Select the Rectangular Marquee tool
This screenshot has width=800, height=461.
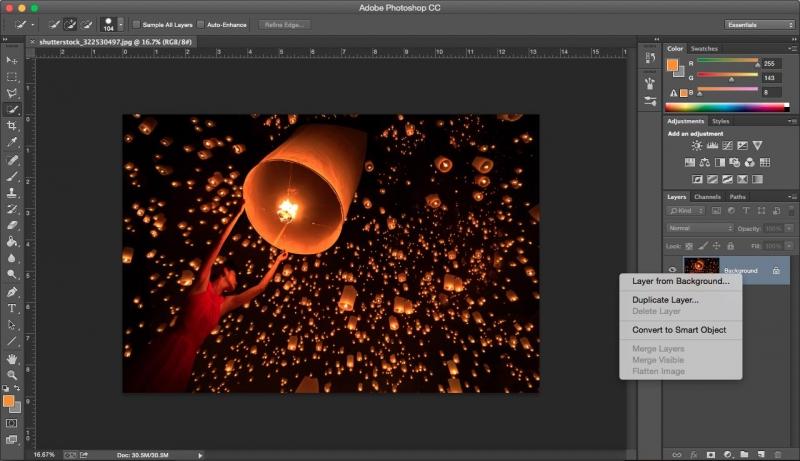click(12, 76)
